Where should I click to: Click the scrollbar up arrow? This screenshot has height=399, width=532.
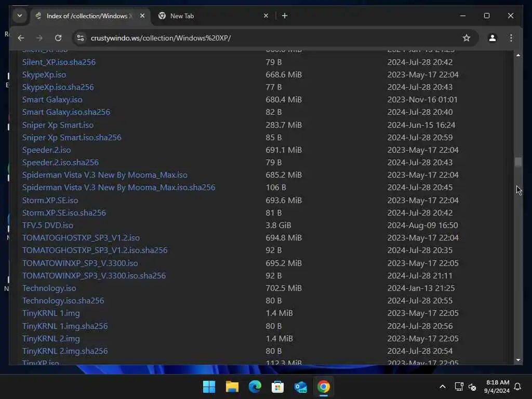pos(518,55)
